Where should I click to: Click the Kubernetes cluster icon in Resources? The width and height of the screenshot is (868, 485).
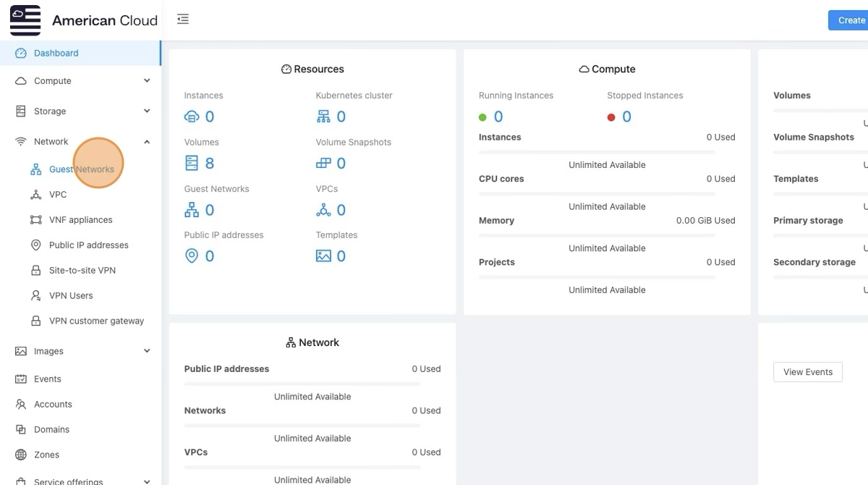point(323,117)
